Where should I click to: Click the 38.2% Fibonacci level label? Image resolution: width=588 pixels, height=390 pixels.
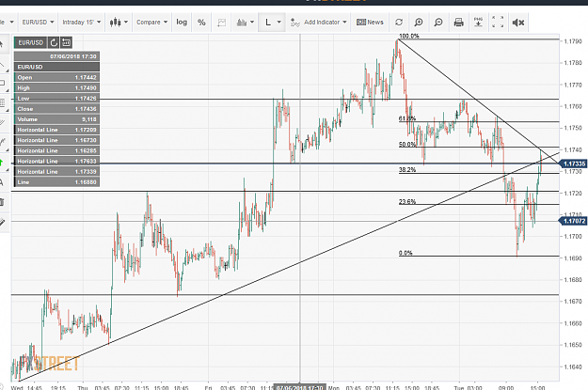click(407, 170)
